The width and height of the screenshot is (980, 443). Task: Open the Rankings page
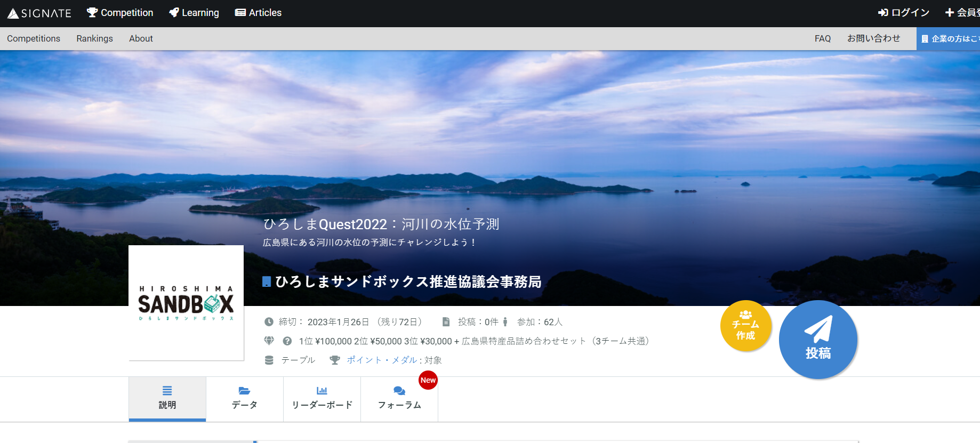pyautogui.click(x=94, y=38)
